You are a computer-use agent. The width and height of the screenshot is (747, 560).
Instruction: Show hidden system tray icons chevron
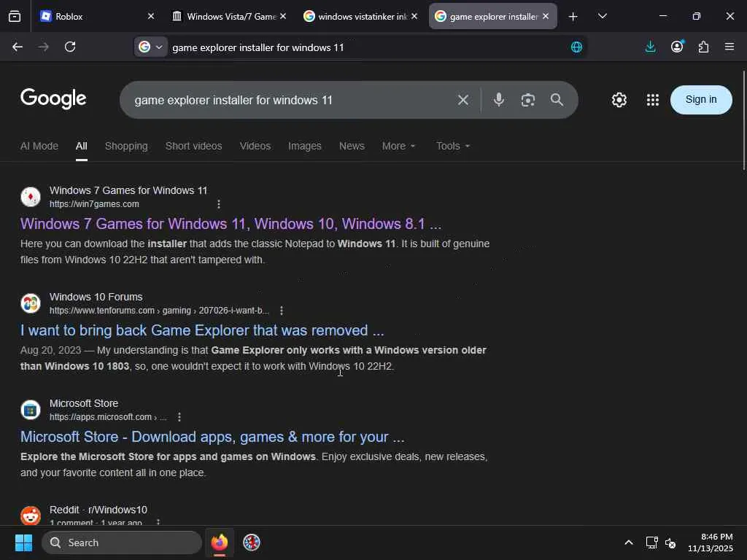pos(629,542)
